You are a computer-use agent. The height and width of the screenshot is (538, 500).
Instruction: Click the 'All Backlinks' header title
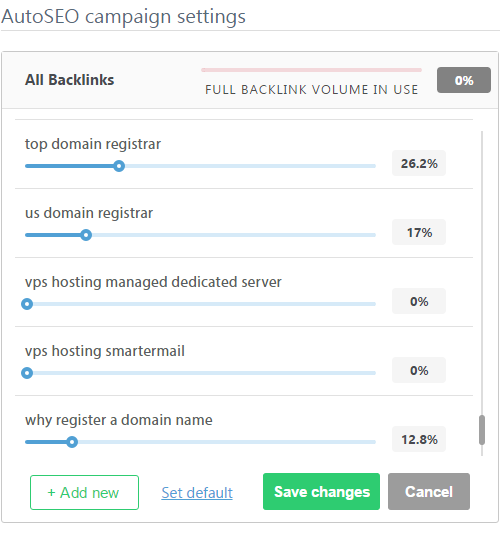point(69,80)
